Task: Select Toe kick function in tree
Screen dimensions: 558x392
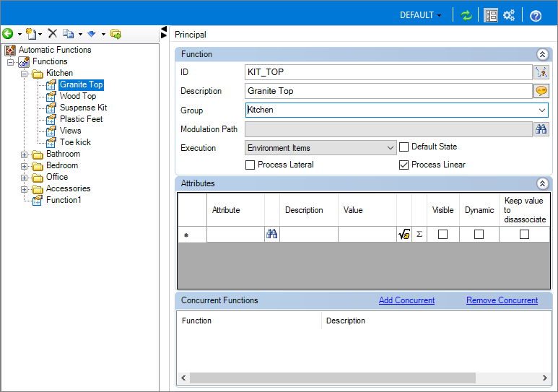Action: pos(76,142)
